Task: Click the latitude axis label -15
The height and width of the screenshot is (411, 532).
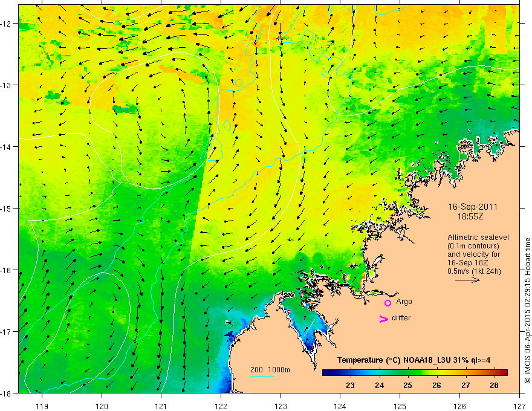Action: pos(7,209)
